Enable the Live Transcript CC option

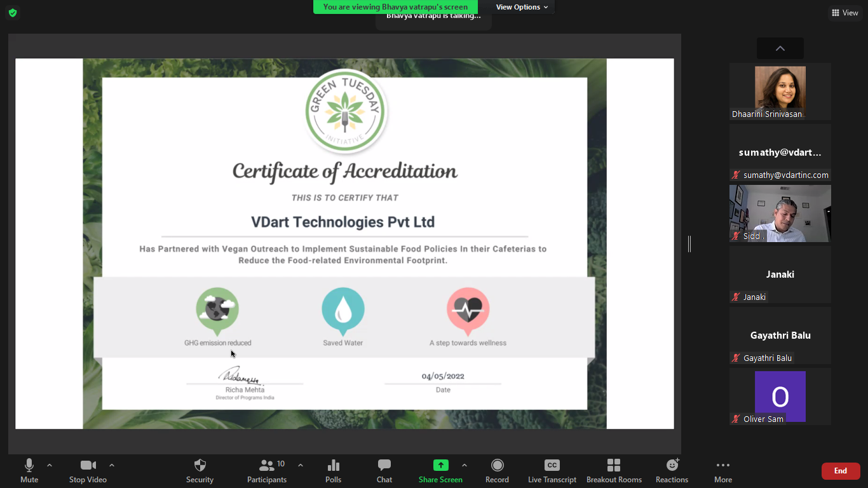pyautogui.click(x=552, y=471)
